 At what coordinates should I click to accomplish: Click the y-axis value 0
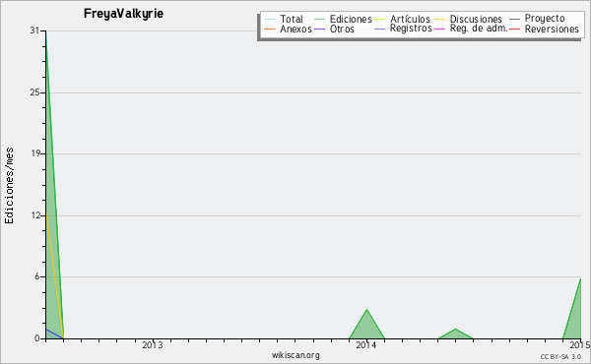37,338
